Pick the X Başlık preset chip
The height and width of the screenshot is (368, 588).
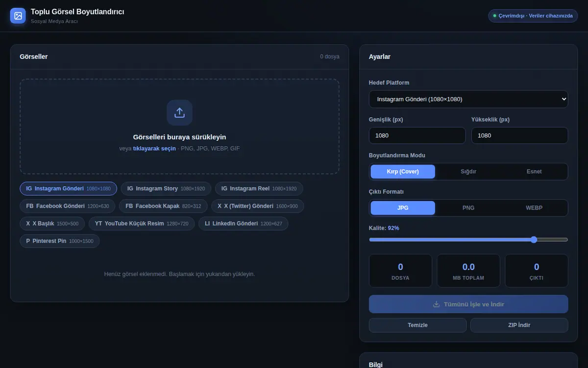[x=52, y=224]
